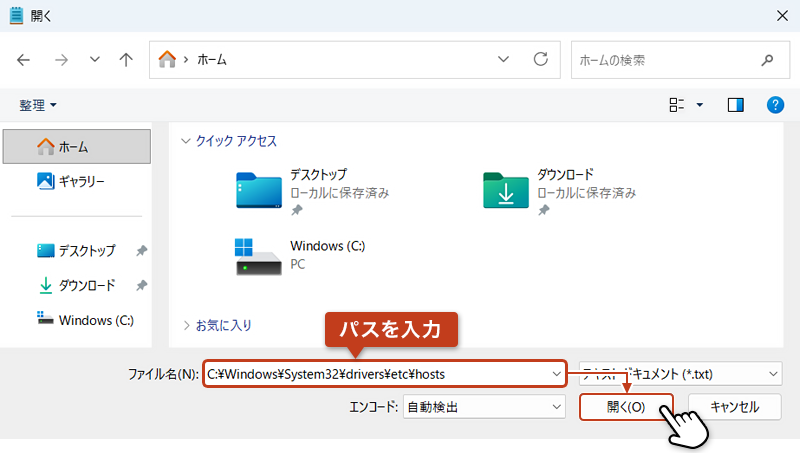
Task: Open view options dropdown arrow
Action: (x=700, y=105)
